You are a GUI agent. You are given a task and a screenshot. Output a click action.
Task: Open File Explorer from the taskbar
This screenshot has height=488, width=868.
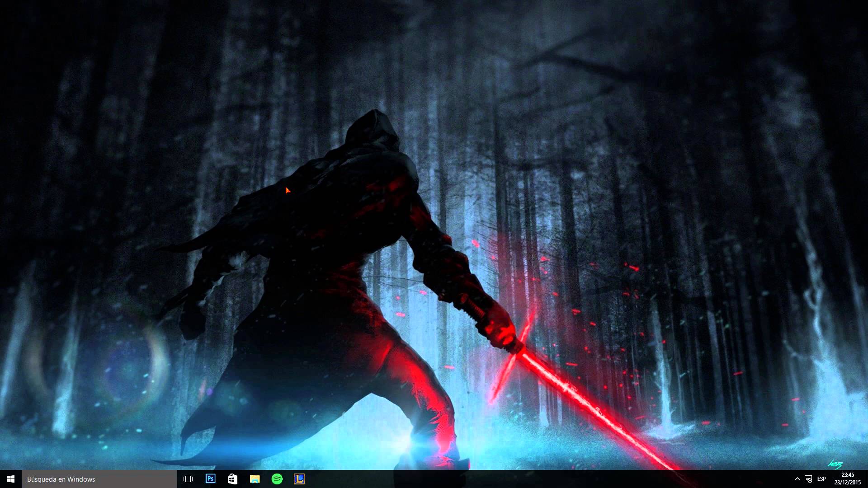(255, 479)
